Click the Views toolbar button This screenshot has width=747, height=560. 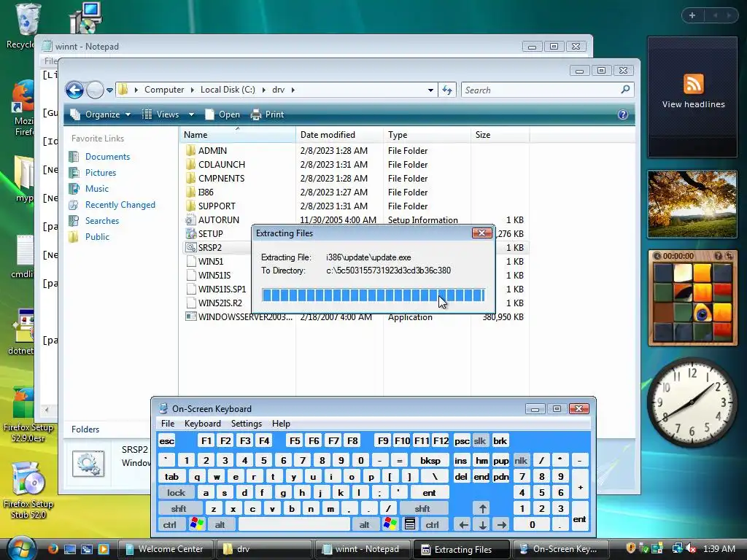(x=161, y=114)
